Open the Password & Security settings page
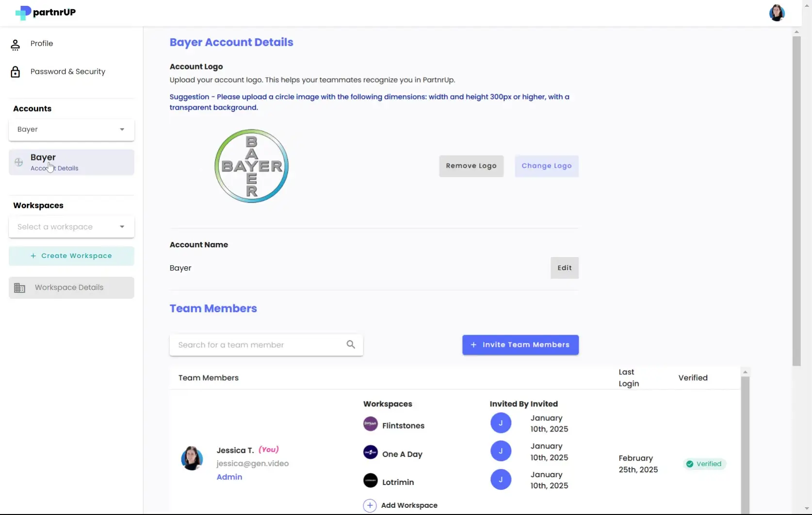This screenshot has height=515, width=812. (67, 71)
